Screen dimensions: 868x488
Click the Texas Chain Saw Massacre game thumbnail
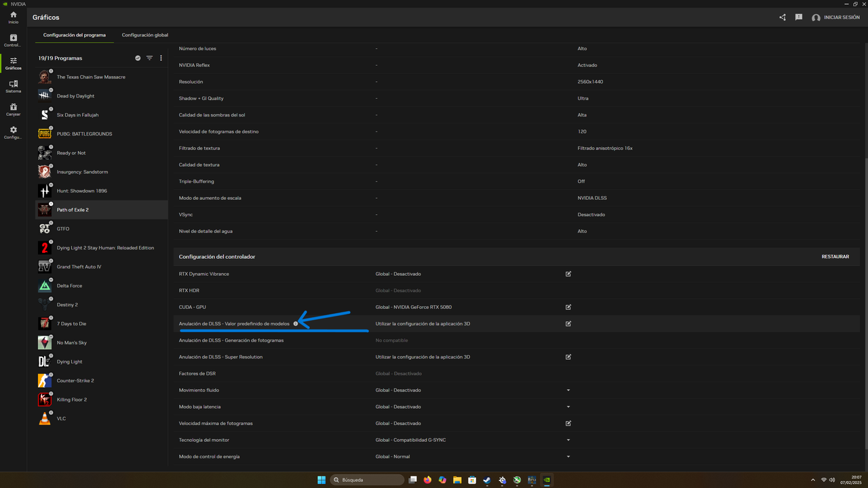click(45, 77)
